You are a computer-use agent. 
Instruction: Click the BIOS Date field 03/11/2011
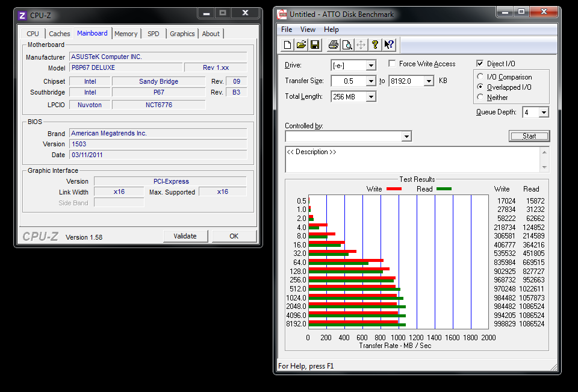[158, 155]
